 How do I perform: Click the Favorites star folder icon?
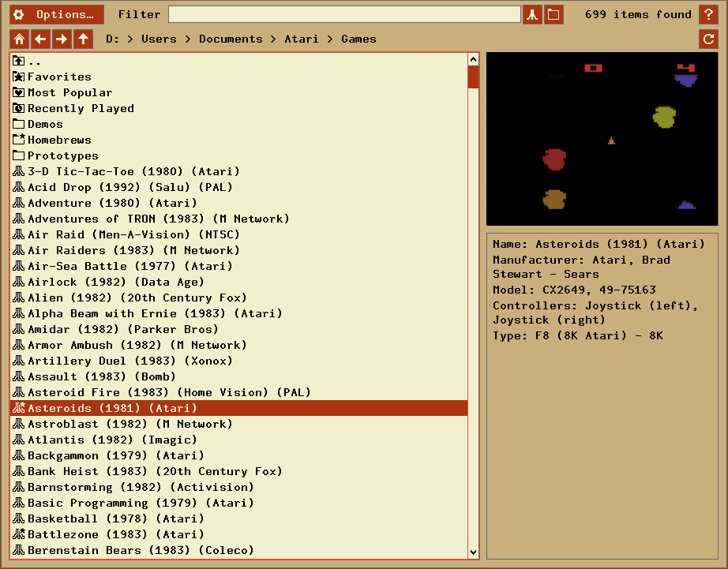click(x=19, y=77)
